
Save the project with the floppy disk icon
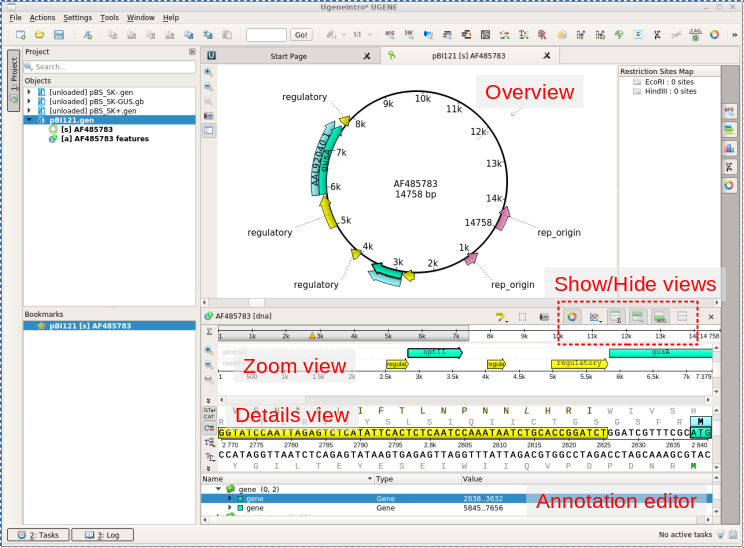click(x=58, y=35)
